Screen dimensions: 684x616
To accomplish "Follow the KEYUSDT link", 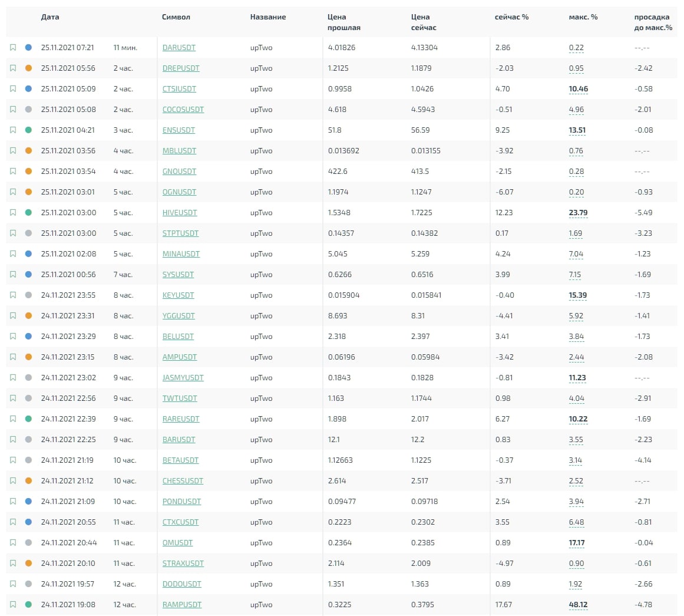I will tap(178, 295).
